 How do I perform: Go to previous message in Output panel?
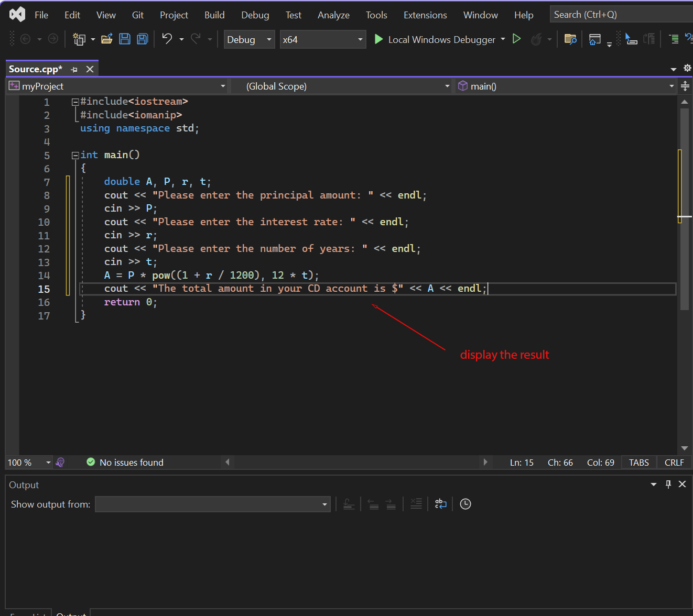(373, 504)
